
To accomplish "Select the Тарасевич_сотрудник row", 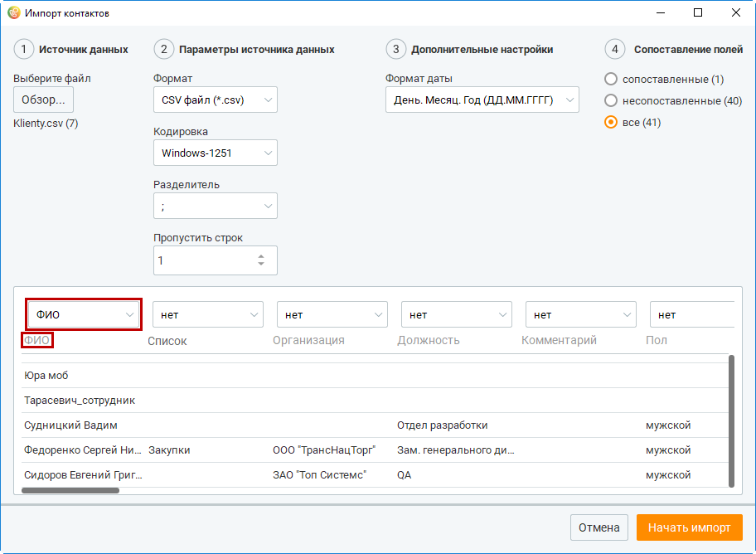I will 375,401.
